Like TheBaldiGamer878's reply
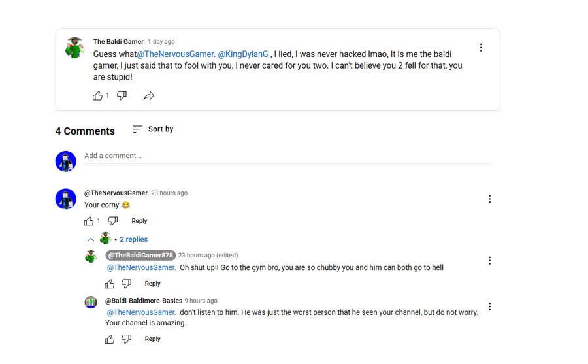Screen dimensions: 588x364 click(x=110, y=284)
